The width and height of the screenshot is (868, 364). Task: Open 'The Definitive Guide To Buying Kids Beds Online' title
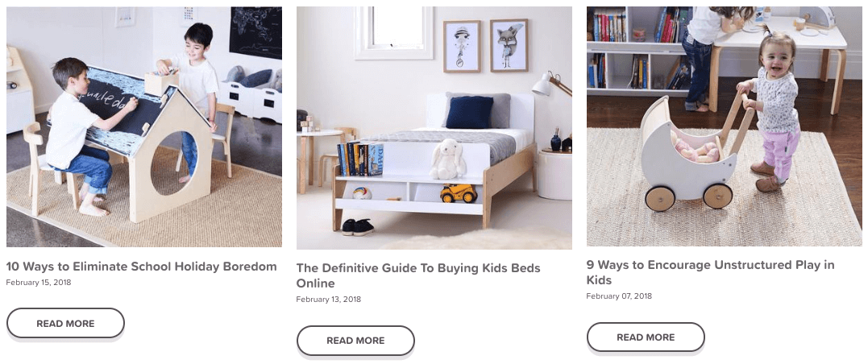coord(418,275)
